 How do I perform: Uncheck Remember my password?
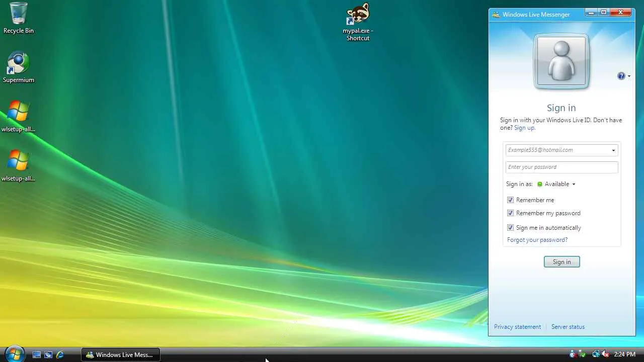pos(510,213)
